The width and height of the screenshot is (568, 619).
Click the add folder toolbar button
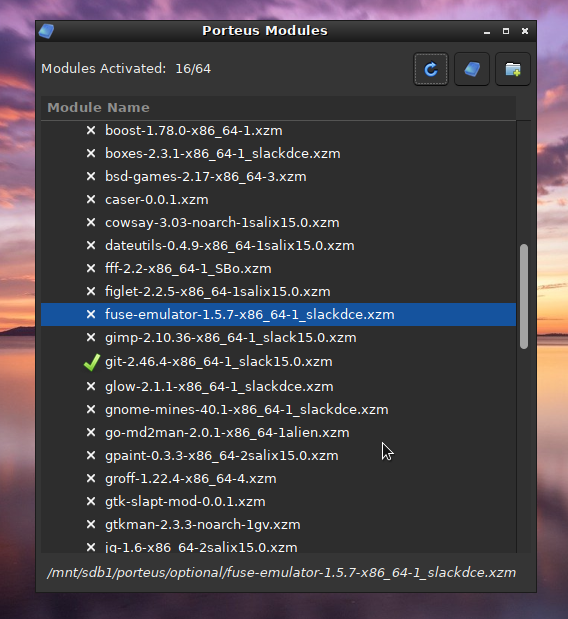[513, 69]
